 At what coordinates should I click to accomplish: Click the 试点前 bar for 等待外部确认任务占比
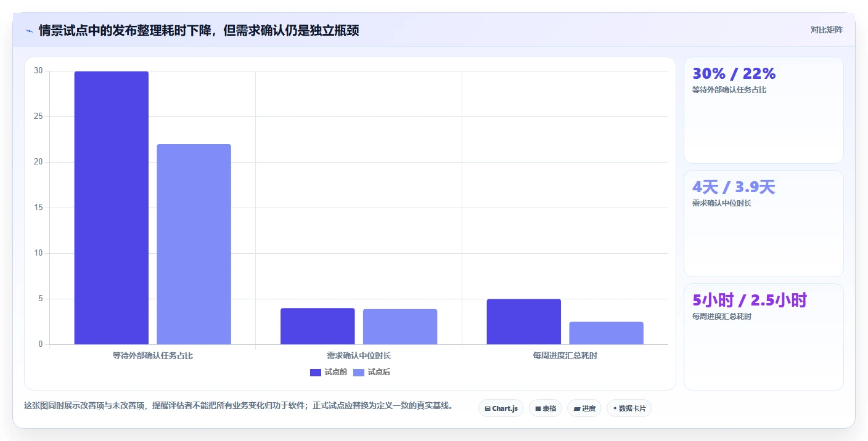112,208
